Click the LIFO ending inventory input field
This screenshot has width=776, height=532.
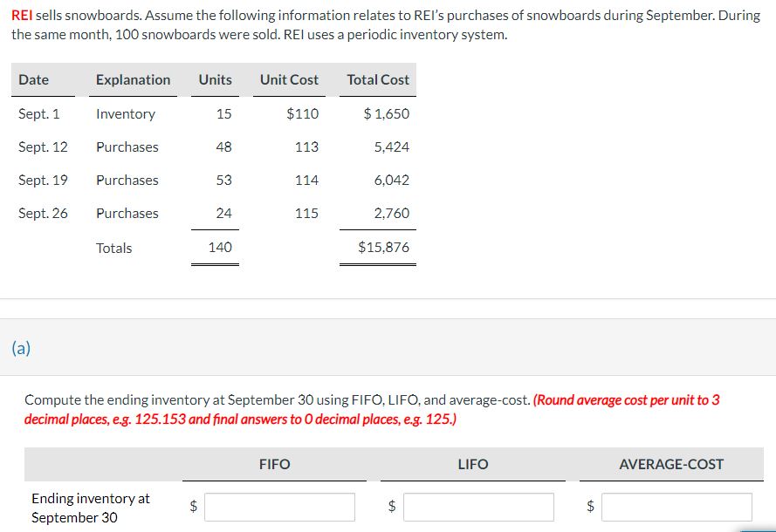pos(478,507)
